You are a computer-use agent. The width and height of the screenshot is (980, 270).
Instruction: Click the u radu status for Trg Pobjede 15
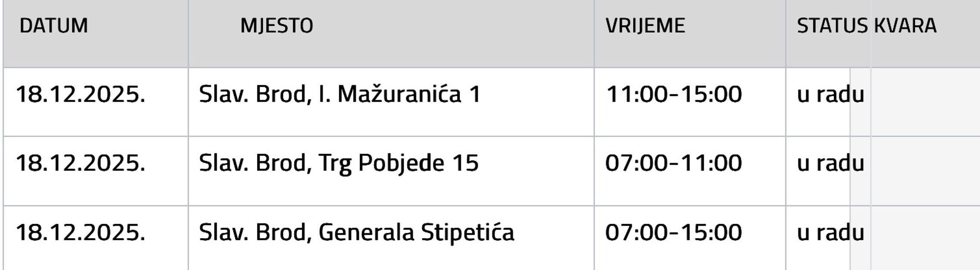tap(830, 163)
